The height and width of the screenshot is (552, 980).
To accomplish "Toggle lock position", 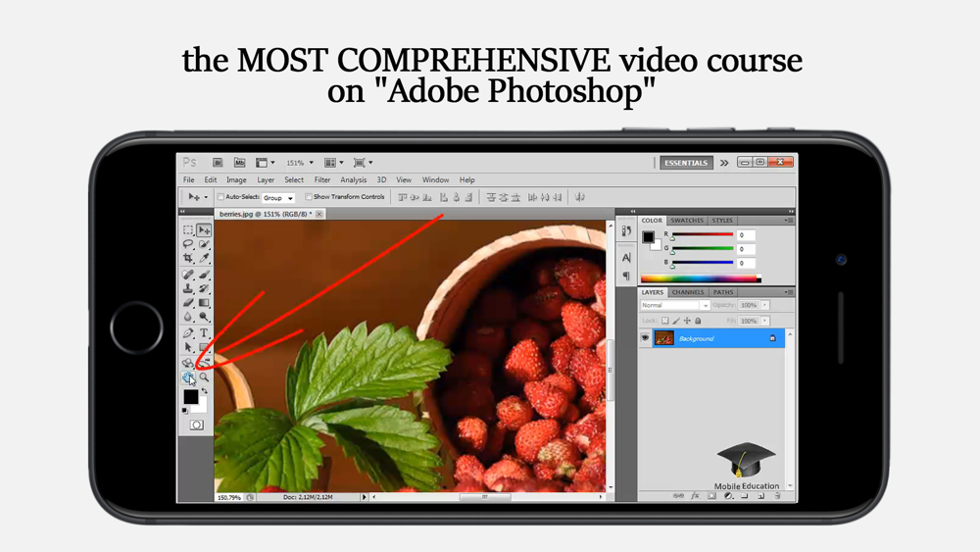I will 687,321.
